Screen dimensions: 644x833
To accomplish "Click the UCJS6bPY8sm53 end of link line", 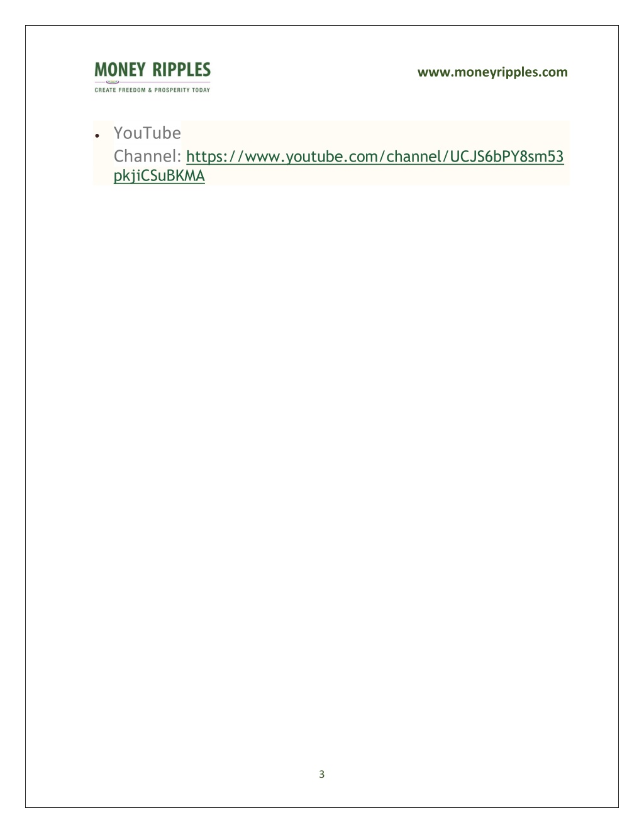I will (x=507, y=157).
